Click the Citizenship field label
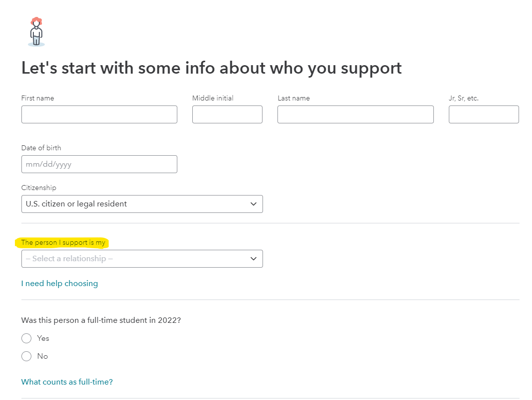This screenshot has height=400, width=532. point(39,188)
